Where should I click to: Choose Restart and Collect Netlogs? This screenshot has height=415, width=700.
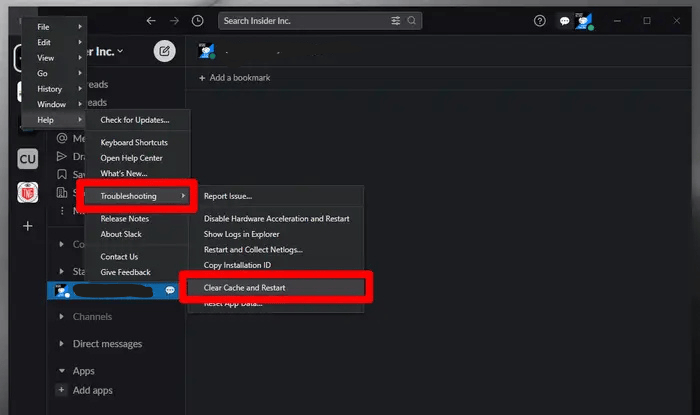pos(253,250)
